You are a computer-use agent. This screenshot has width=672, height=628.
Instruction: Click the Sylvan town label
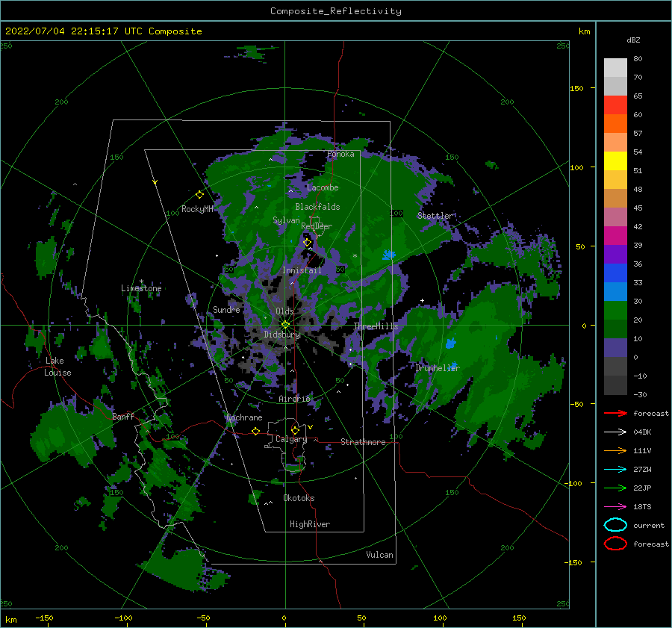click(x=286, y=220)
